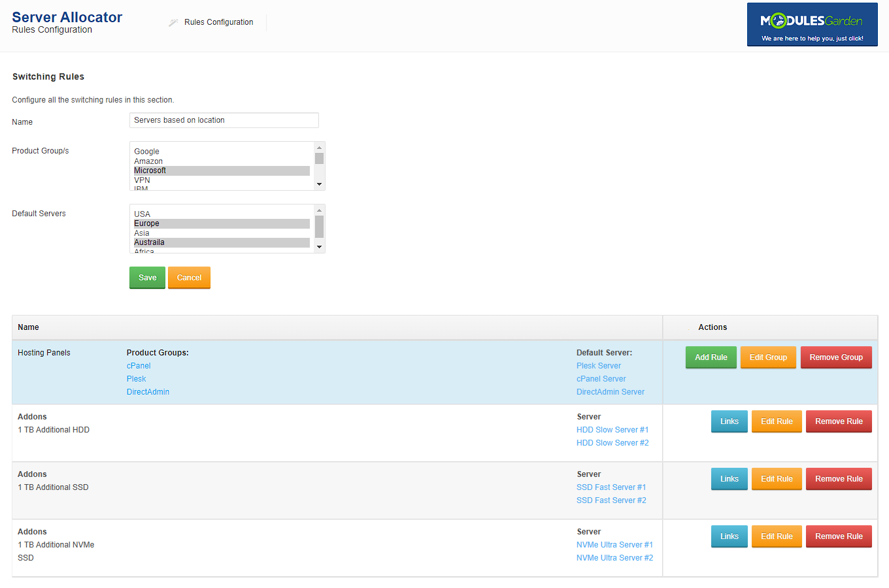Add Rule to Hosting Panels group
The width and height of the screenshot is (889, 588).
click(711, 357)
